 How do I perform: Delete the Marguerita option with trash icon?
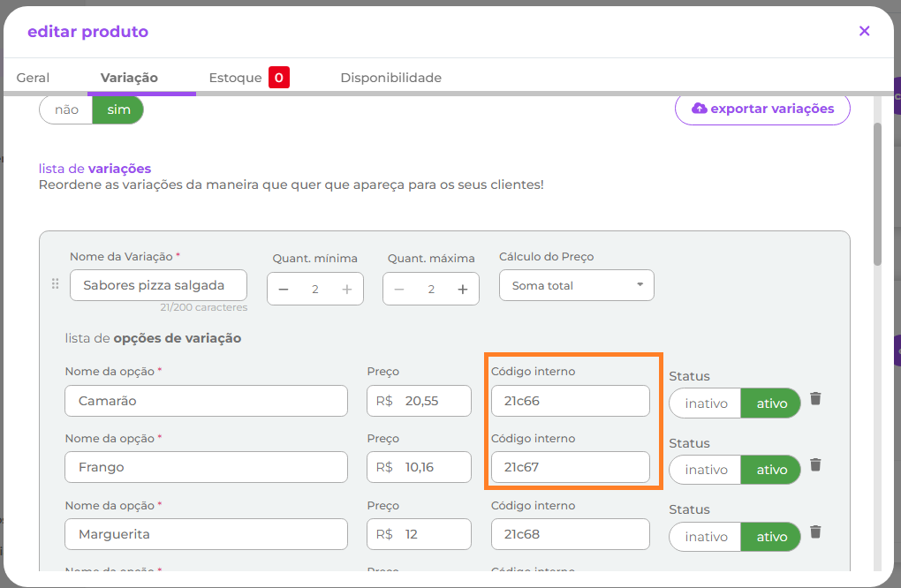(x=815, y=531)
